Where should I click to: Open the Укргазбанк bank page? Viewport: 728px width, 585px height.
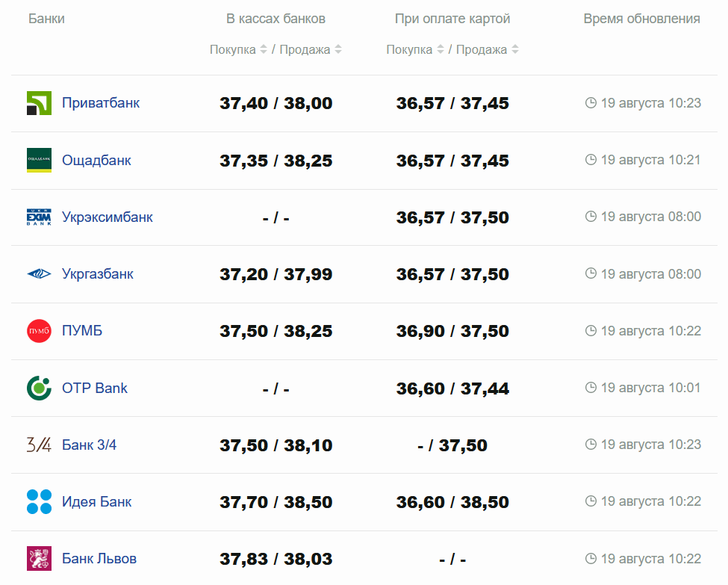pyautogui.click(x=98, y=274)
